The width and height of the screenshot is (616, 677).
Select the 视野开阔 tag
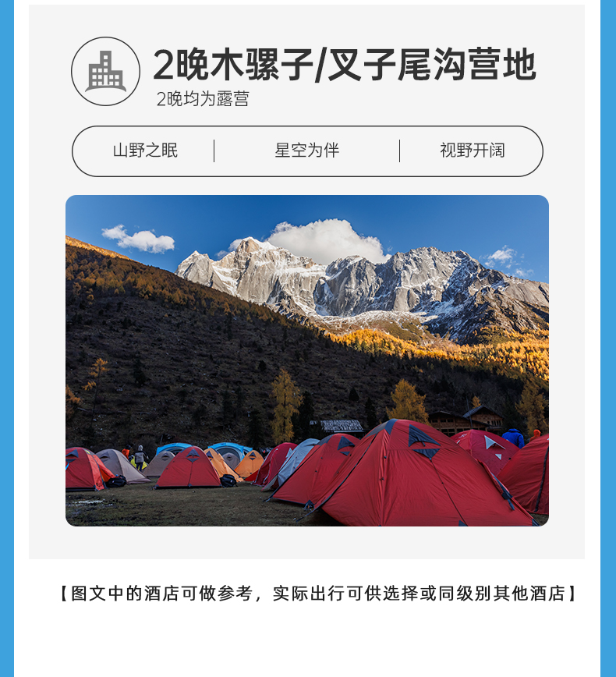click(473, 151)
